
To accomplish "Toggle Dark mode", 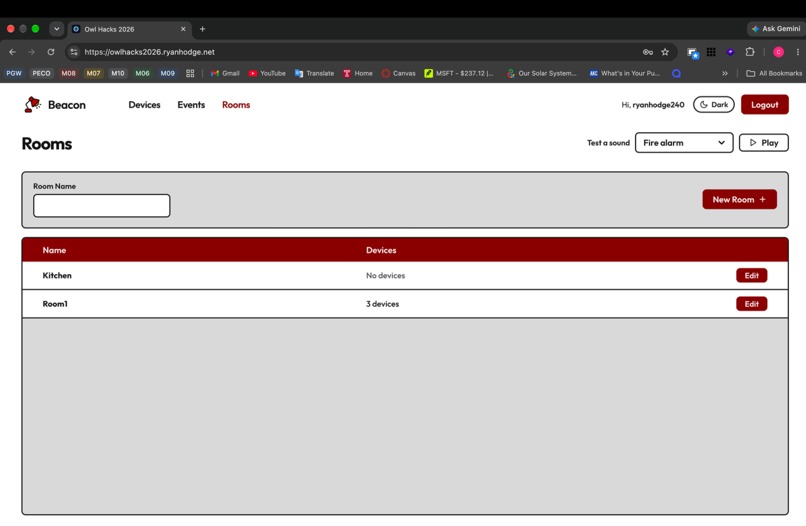I will [713, 104].
